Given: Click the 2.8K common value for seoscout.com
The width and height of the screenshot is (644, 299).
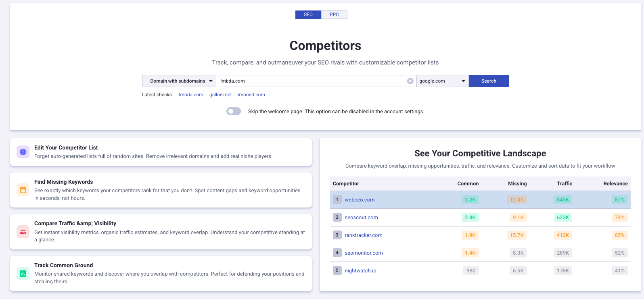Looking at the screenshot, I should 470,217.
